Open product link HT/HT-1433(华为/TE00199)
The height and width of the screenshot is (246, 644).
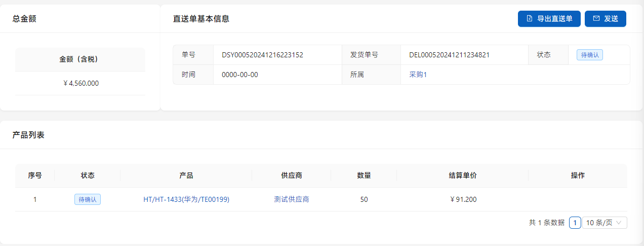[x=186, y=199]
